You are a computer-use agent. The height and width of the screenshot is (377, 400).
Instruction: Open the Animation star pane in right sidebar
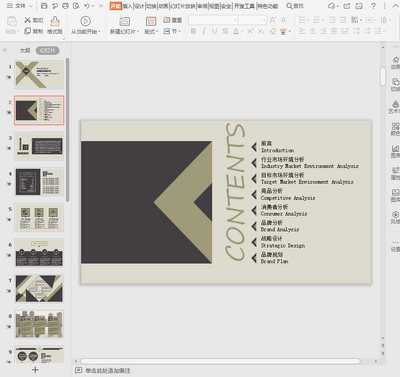pyautogui.click(x=395, y=62)
